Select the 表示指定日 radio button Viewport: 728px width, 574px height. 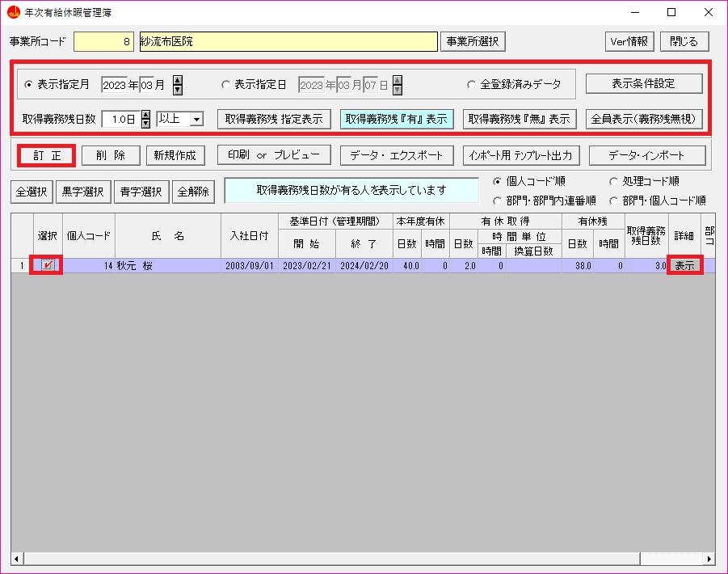click(x=225, y=85)
